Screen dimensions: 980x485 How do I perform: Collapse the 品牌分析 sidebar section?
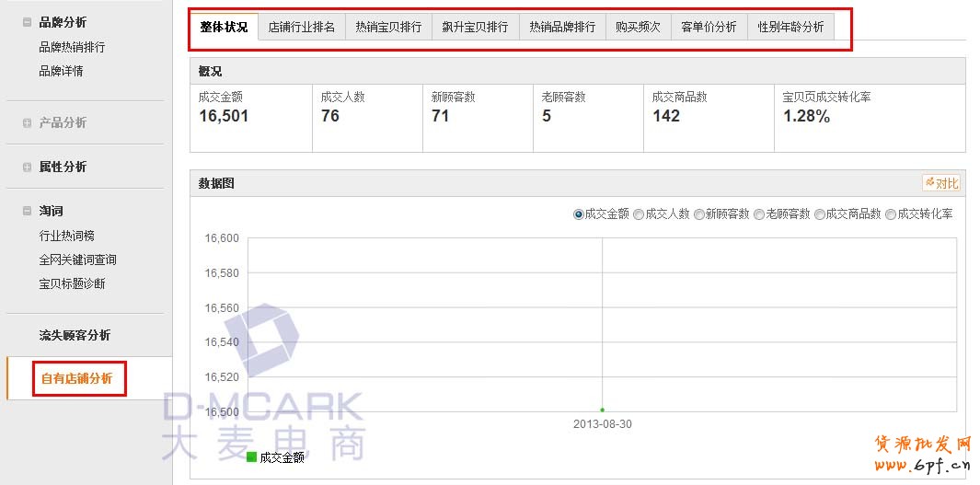27,23
